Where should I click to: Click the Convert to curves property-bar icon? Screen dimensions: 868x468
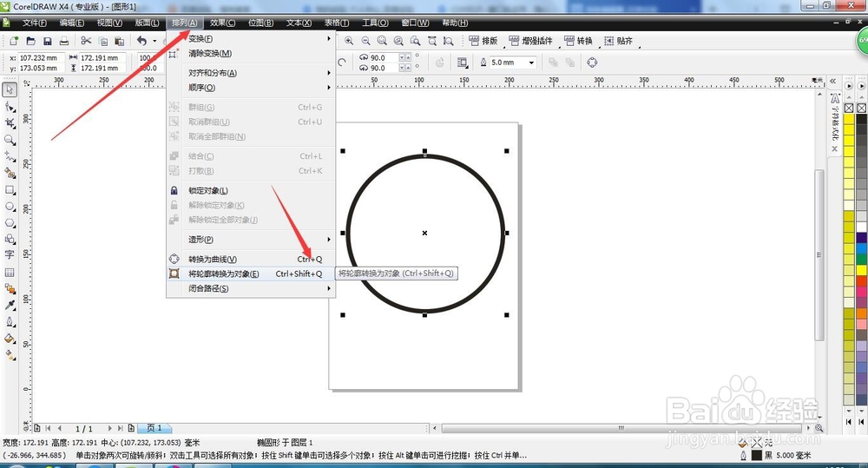click(592, 63)
